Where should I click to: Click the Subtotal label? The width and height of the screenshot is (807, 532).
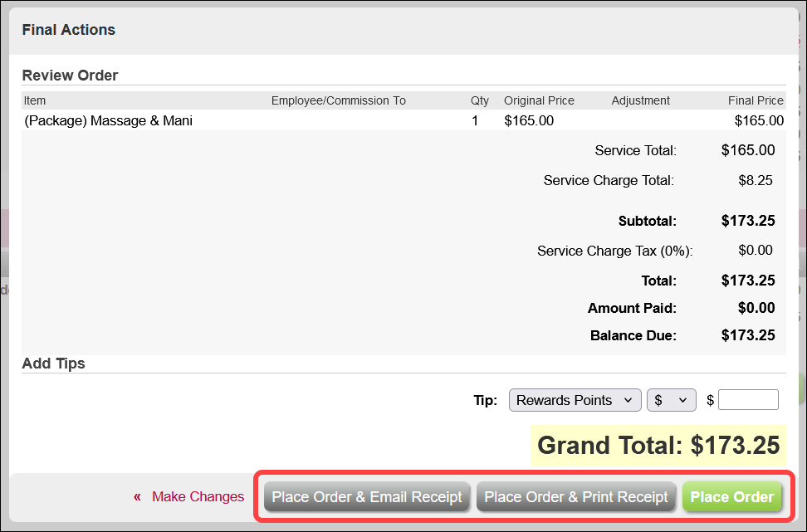(647, 221)
